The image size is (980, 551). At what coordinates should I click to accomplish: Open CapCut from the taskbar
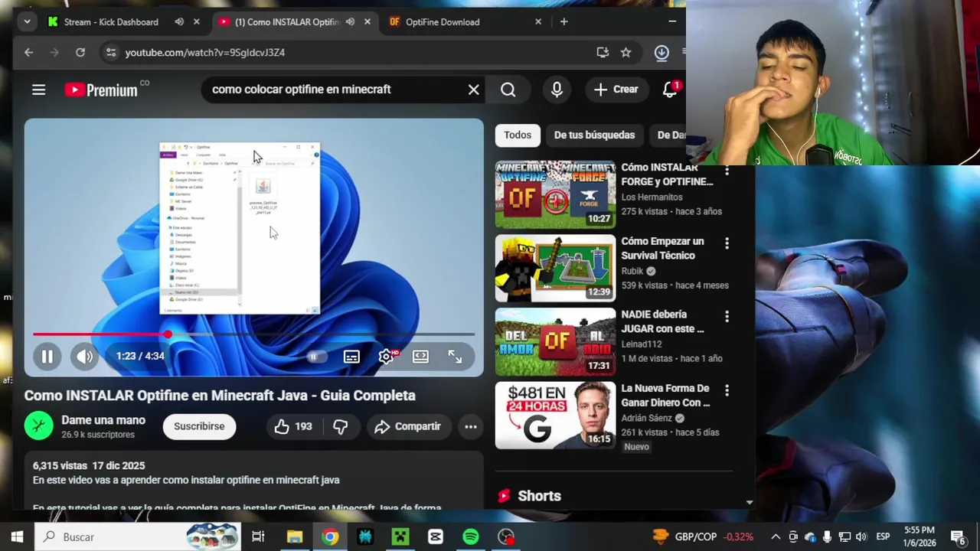[436, 536]
